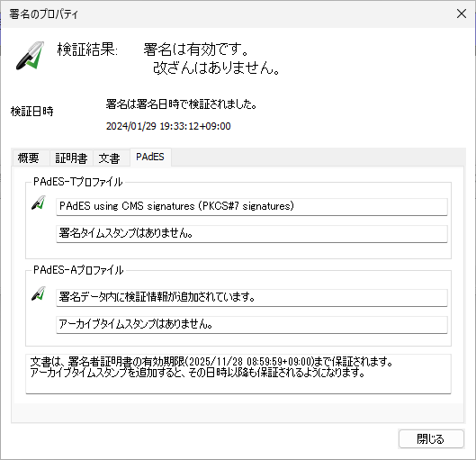Click the PAdES-Tプロファイル group label
The image size is (476, 460).
point(78,182)
